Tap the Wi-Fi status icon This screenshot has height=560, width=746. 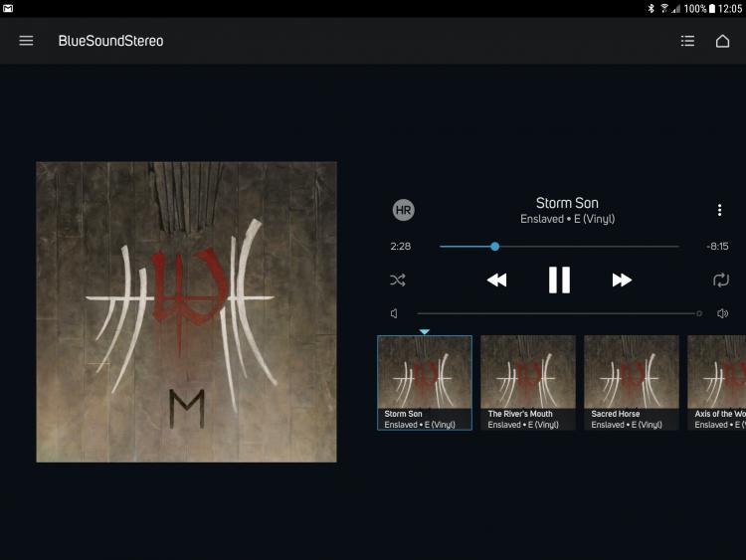[663, 8]
